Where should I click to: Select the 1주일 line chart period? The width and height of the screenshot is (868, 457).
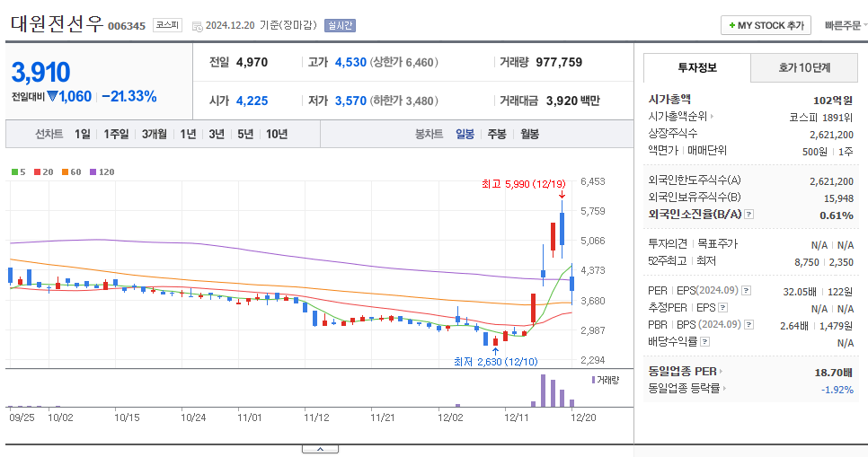[x=116, y=134]
